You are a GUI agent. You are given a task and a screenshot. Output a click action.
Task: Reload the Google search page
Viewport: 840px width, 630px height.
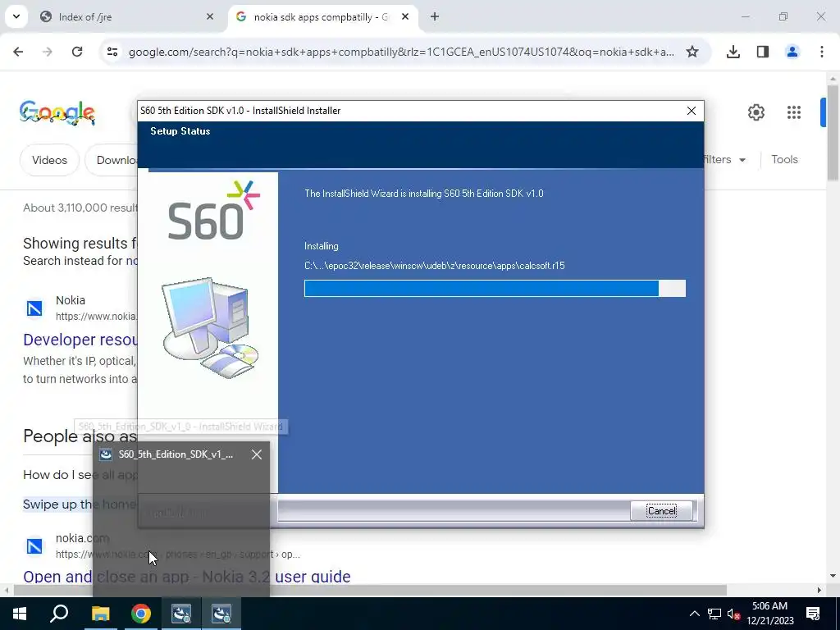tap(77, 52)
